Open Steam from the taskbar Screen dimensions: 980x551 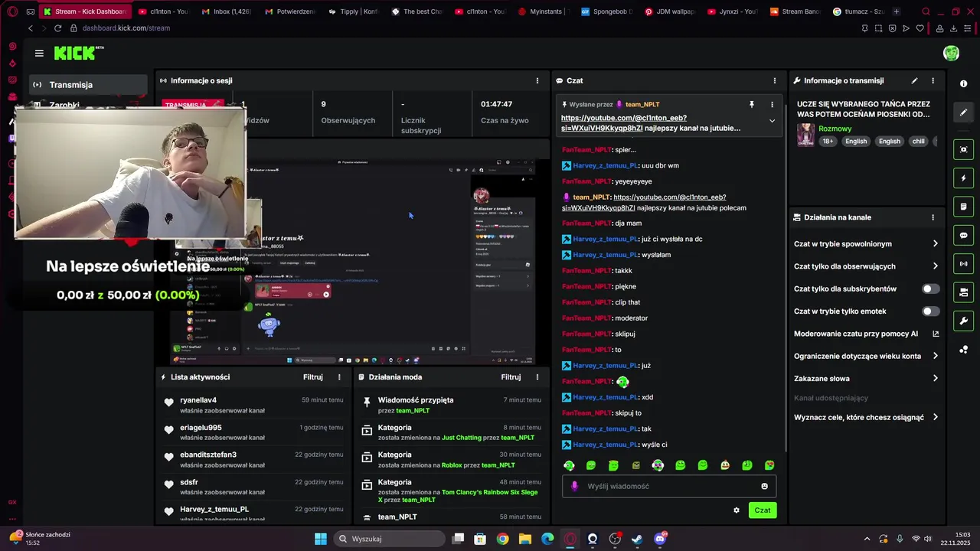637,539
